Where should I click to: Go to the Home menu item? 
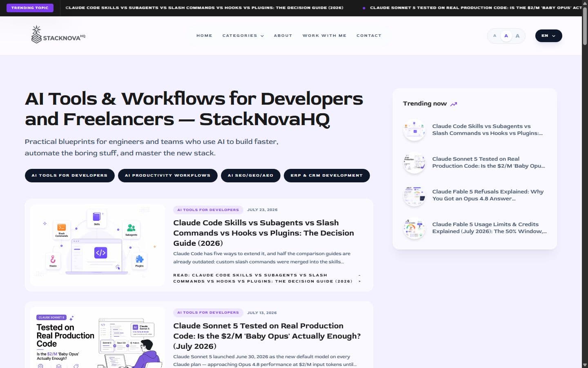pyautogui.click(x=204, y=36)
